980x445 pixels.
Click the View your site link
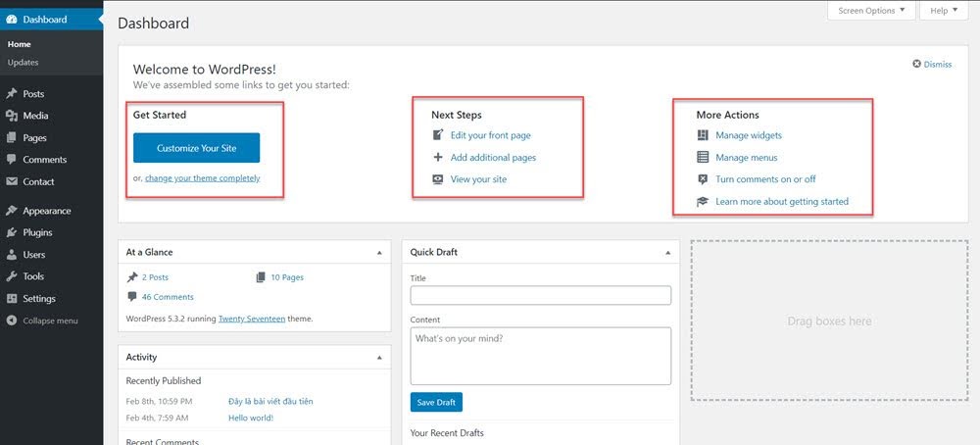pyautogui.click(x=479, y=179)
